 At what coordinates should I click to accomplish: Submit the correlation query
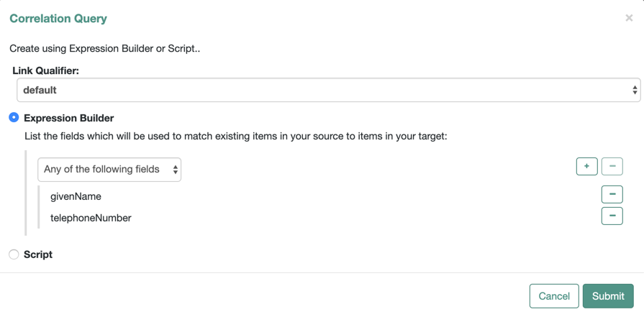[x=607, y=295]
